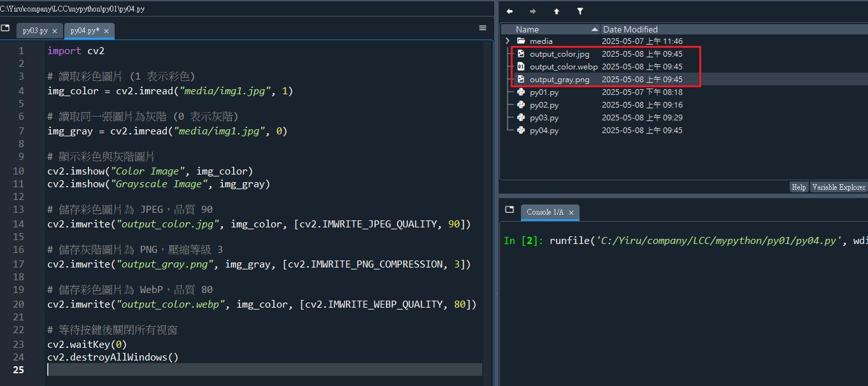Screen dimensions: 868x386
Task: Click the output_color.webp file icon
Action: coord(521,67)
